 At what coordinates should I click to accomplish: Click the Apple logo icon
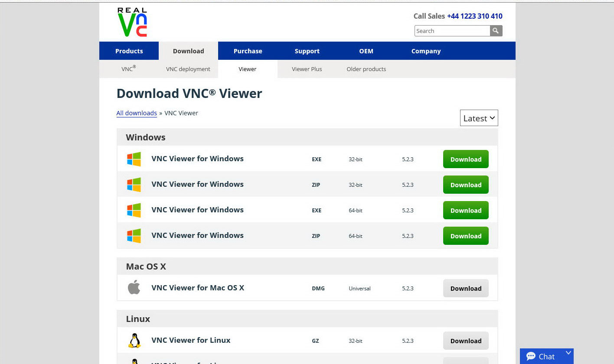coord(134,287)
